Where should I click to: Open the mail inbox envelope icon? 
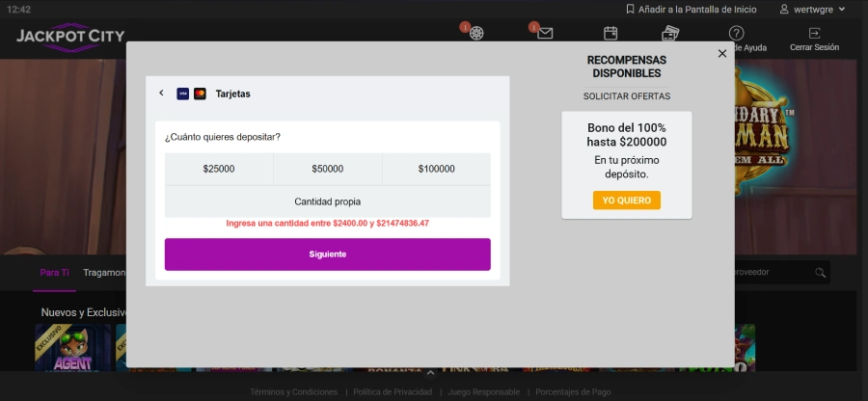[545, 33]
